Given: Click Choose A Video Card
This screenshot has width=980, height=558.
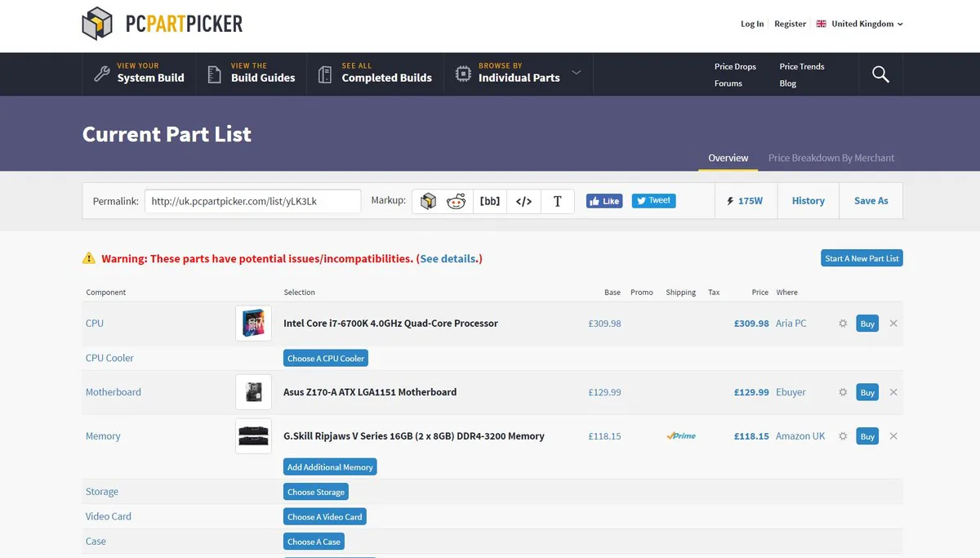Looking at the screenshot, I should [325, 516].
